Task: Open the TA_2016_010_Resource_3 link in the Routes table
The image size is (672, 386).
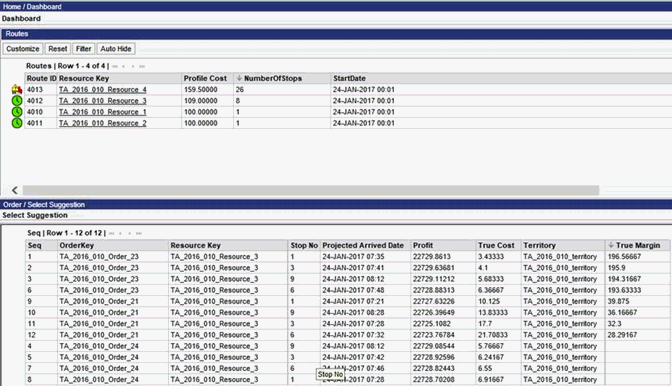Action: [102, 101]
